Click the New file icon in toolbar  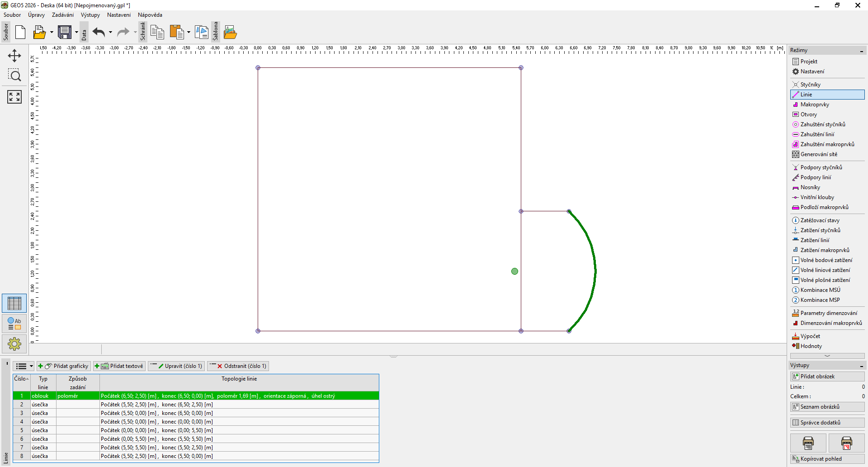pos(20,33)
